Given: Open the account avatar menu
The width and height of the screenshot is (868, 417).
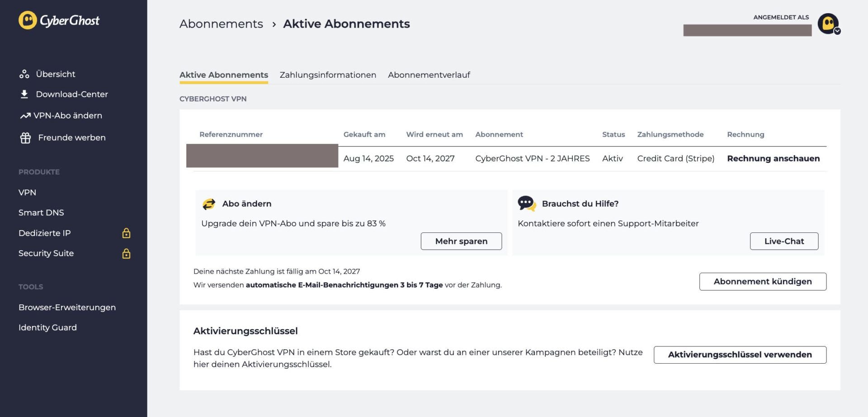Looking at the screenshot, I should (829, 24).
